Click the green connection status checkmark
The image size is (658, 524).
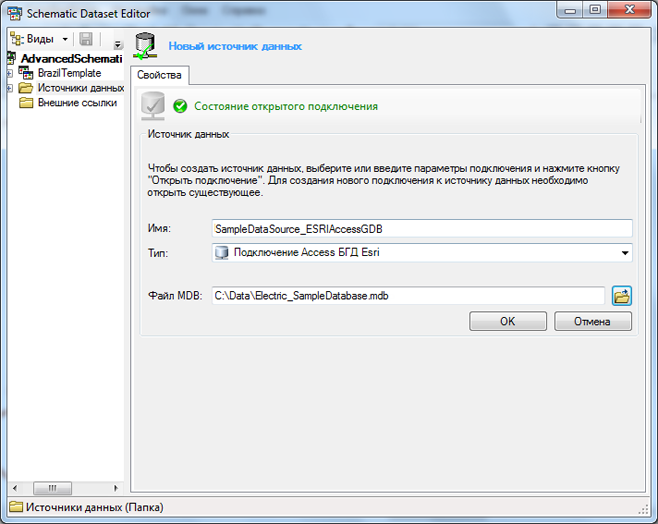(x=180, y=106)
